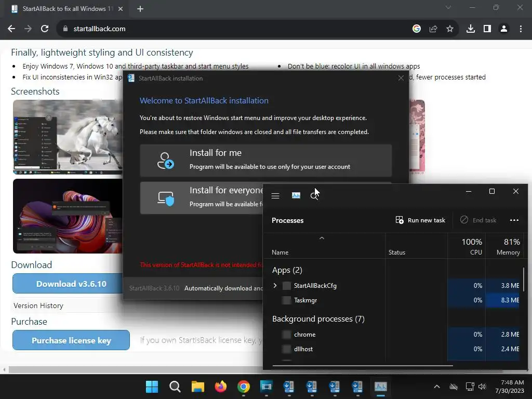Click the Install for me user icon
This screenshot has width=532, height=399.
click(166, 161)
